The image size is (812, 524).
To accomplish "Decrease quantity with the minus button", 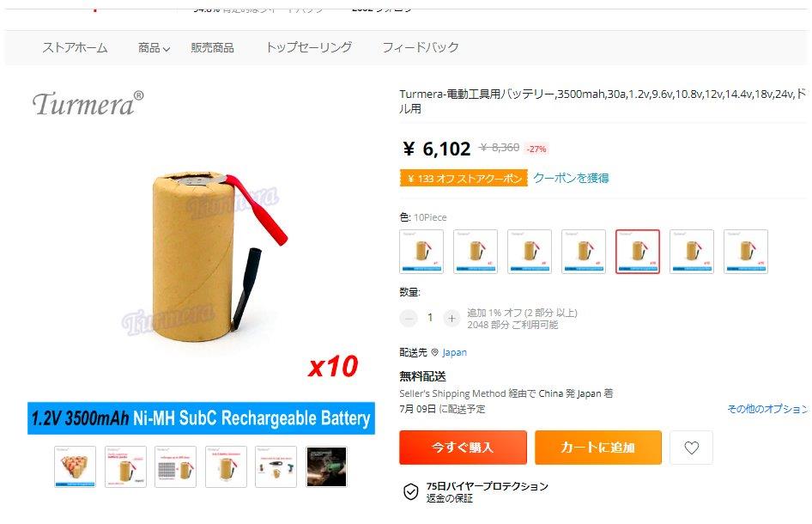I will coord(409,318).
